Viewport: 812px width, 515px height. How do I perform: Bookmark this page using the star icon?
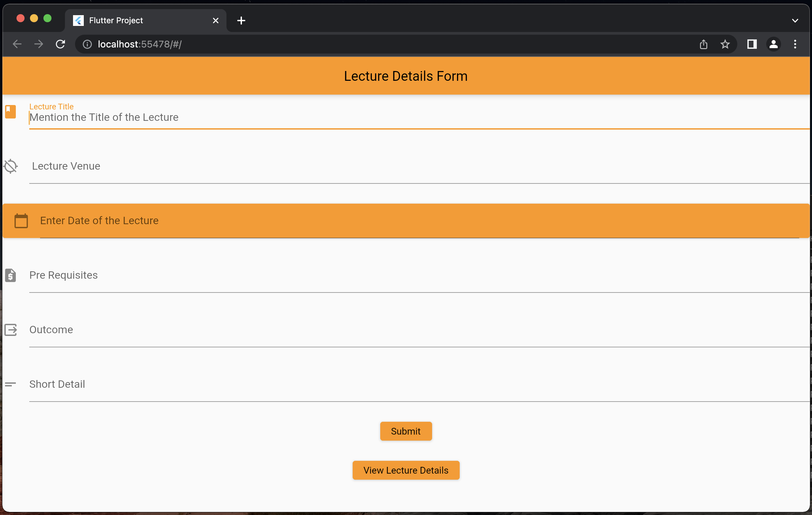[x=725, y=44]
